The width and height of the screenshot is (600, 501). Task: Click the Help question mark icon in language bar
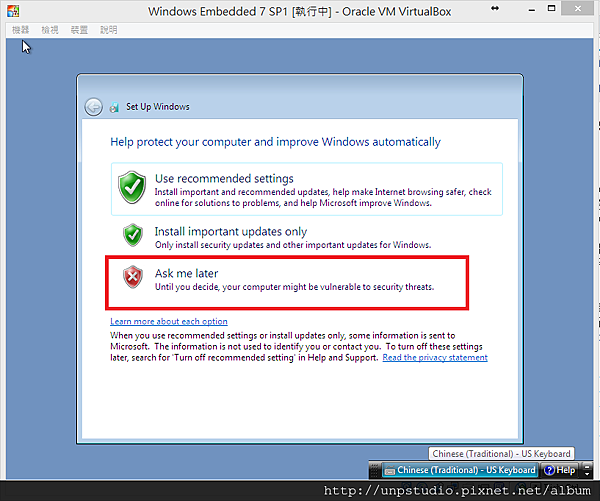click(x=549, y=470)
